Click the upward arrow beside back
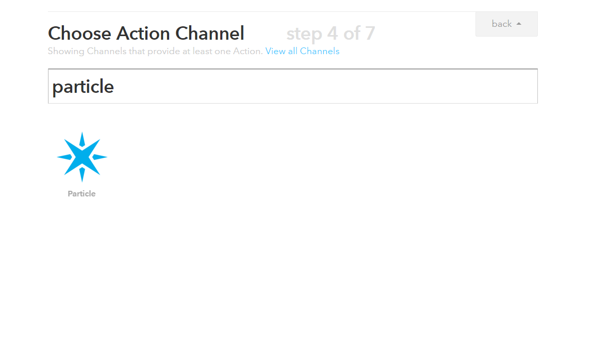The width and height of the screenshot is (591, 364). 519,24
